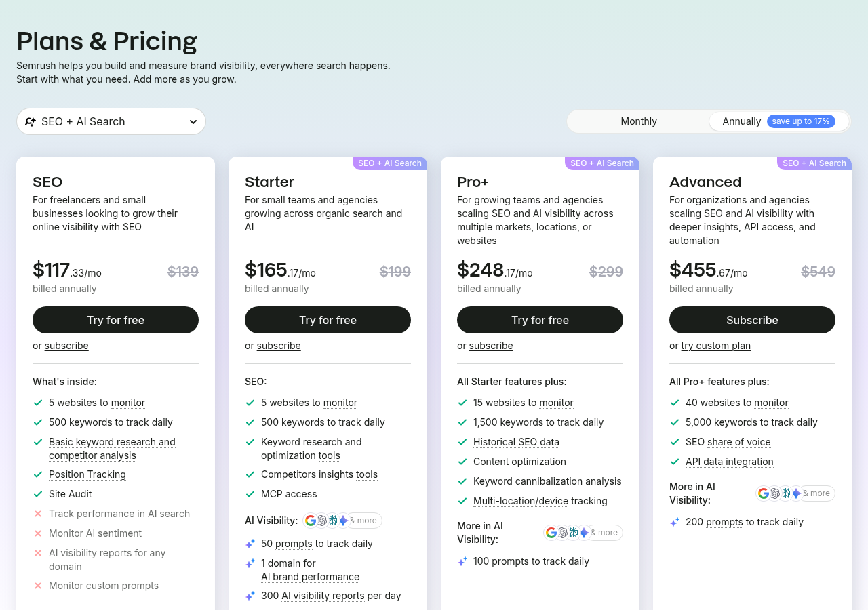The height and width of the screenshot is (610, 868).
Task: Click 'tools' in Keyword research and optimization tools
Action: tap(330, 455)
